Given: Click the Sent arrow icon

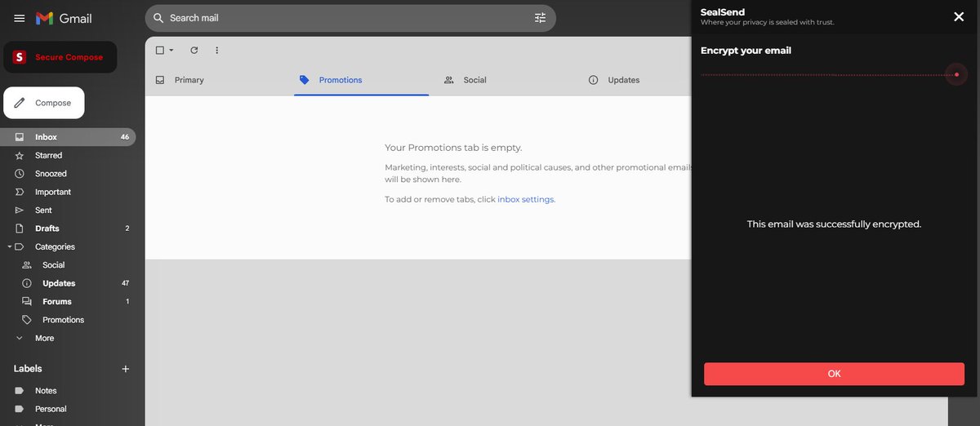Looking at the screenshot, I should [20, 210].
